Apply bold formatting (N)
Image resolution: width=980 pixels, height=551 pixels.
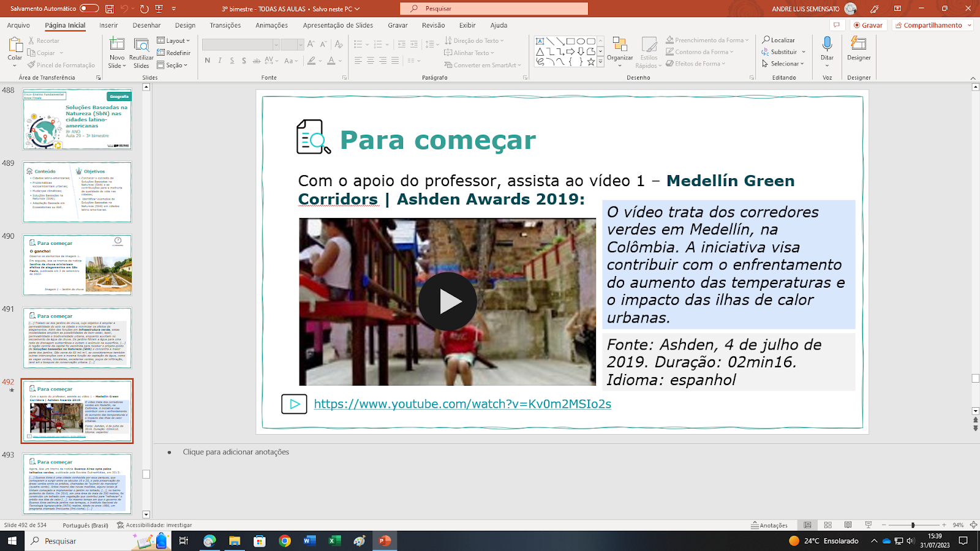(x=208, y=61)
